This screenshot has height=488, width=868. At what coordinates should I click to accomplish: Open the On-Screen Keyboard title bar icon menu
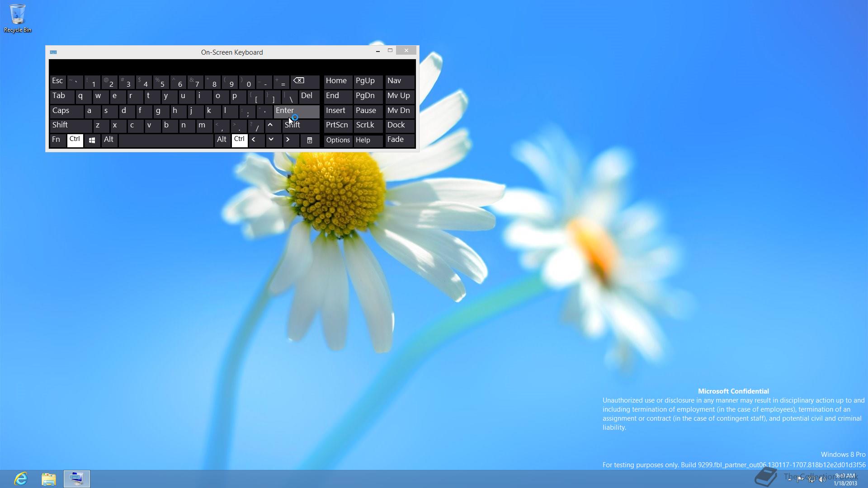[53, 52]
